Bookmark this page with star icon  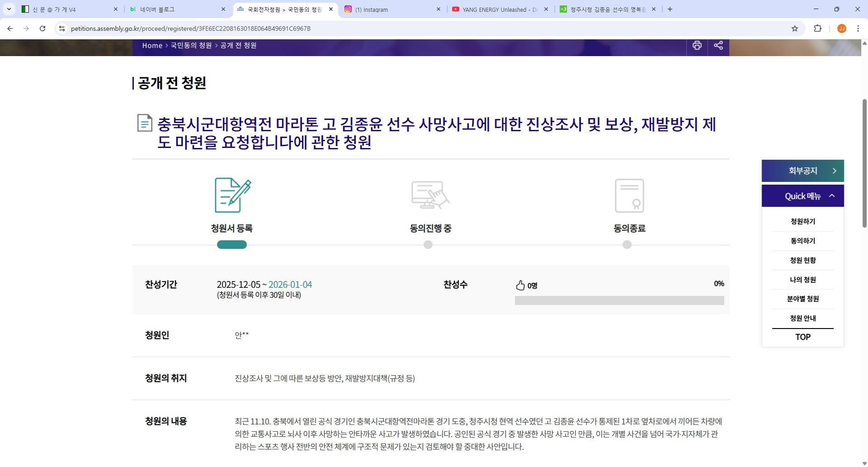click(x=794, y=29)
